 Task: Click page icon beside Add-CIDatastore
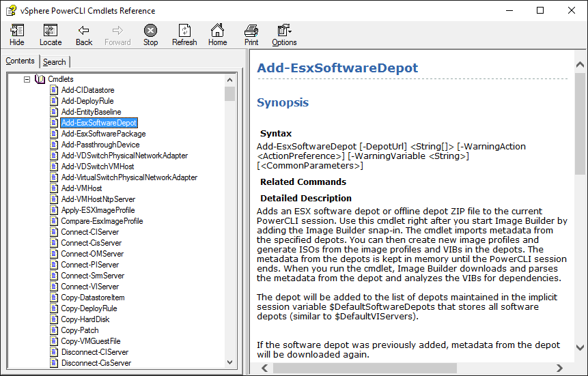pyautogui.click(x=54, y=90)
